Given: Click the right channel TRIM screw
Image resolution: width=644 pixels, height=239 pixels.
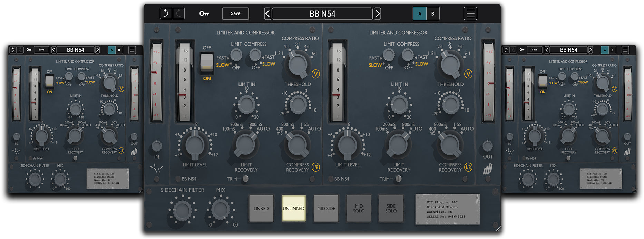Looking at the screenshot, I should (399, 179).
